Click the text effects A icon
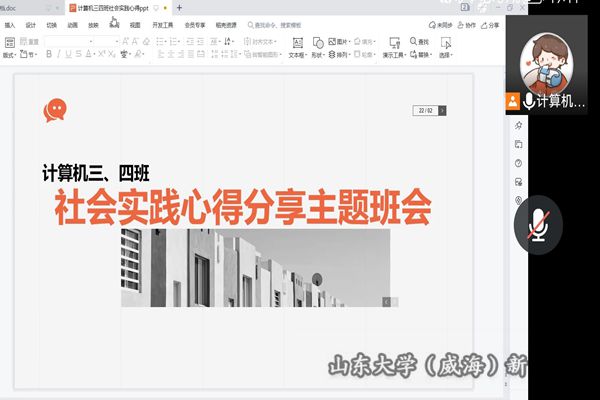This screenshot has width=600, height=400. click(138, 54)
